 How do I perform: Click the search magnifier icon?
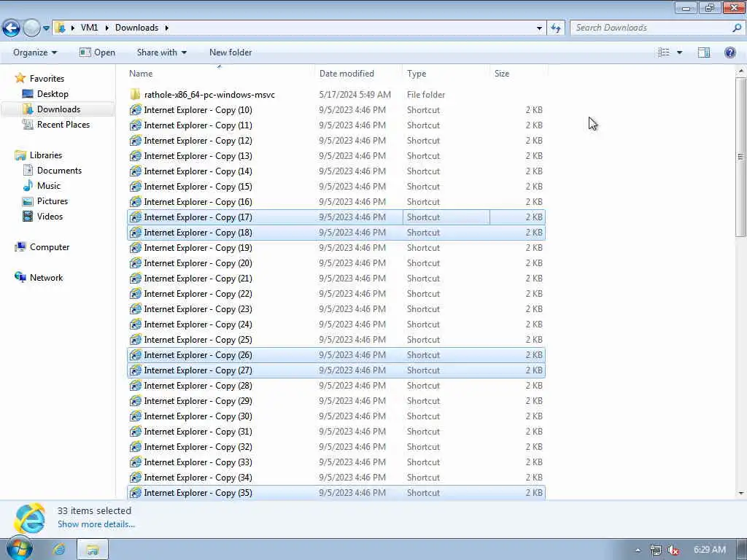point(737,28)
